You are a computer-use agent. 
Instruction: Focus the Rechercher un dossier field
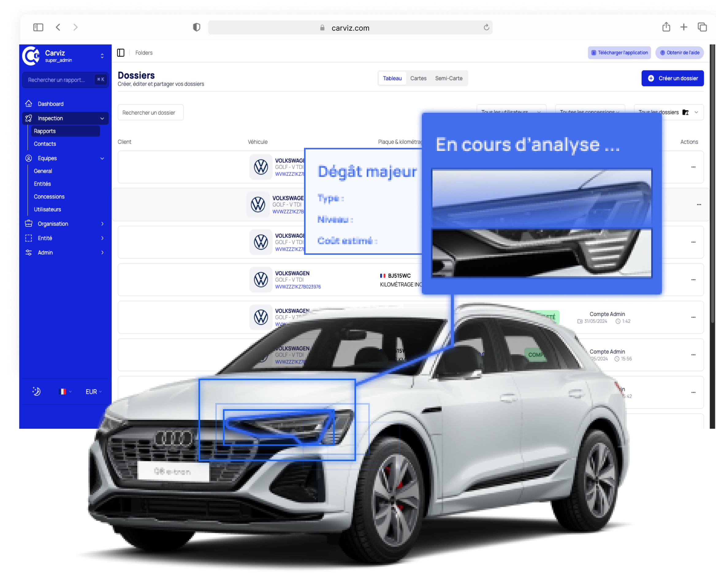point(150,112)
